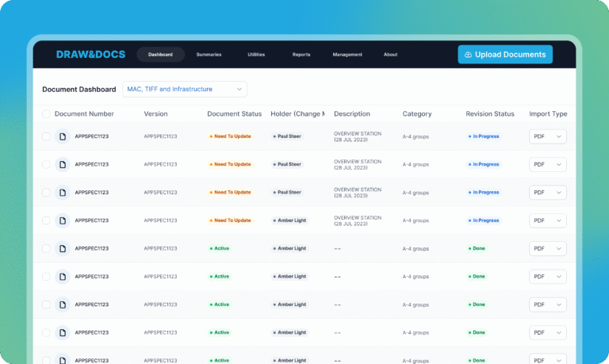Click the Upload Documents button
Viewport: 609px width, 364px height.
coord(505,55)
